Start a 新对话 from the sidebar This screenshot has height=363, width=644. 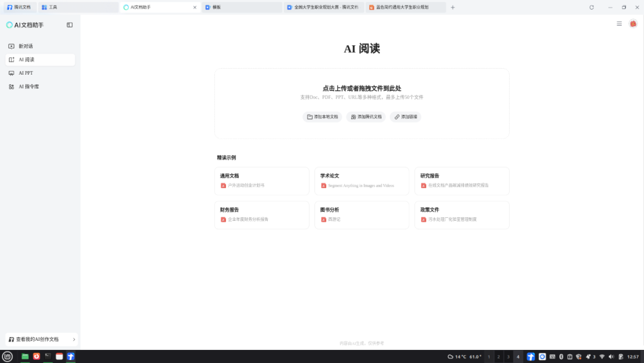pyautogui.click(x=41, y=46)
